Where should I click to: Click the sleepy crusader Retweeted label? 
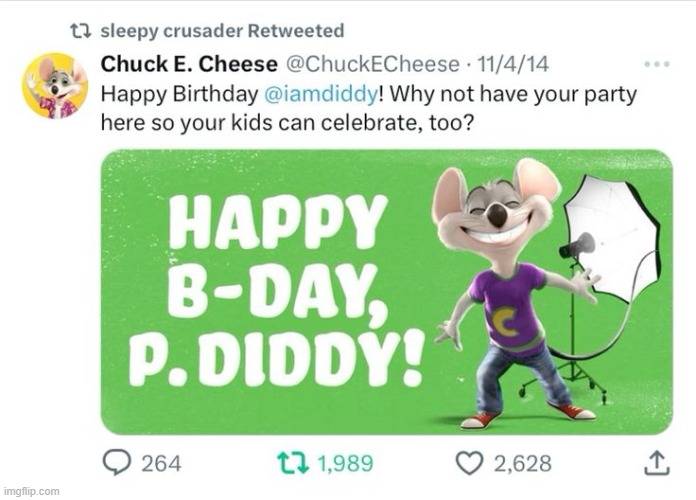pyautogui.click(x=222, y=31)
